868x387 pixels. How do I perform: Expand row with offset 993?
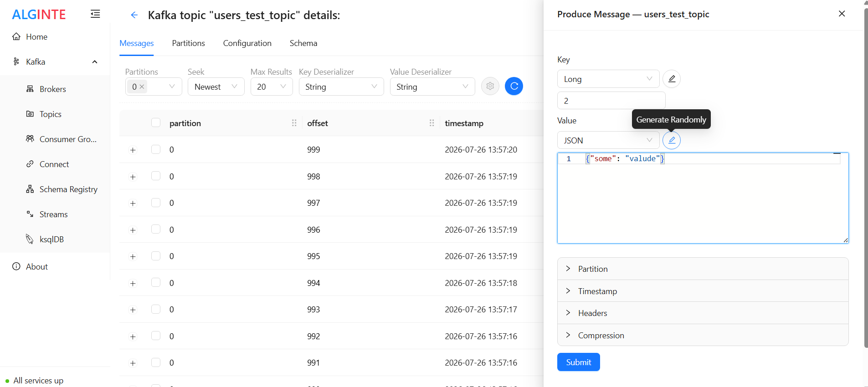tap(133, 310)
